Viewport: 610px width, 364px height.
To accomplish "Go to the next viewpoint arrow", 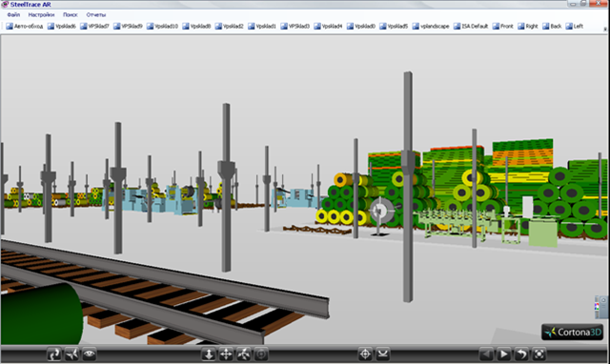I will tap(503, 354).
